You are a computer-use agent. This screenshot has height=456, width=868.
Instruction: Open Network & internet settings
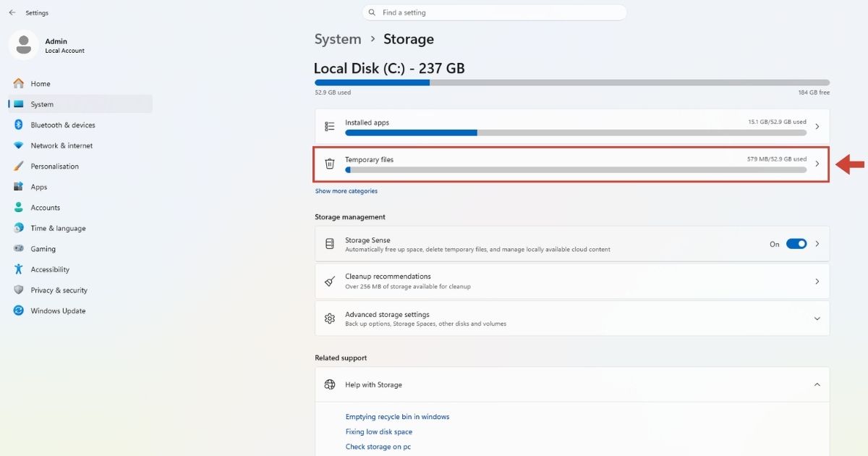80,145
